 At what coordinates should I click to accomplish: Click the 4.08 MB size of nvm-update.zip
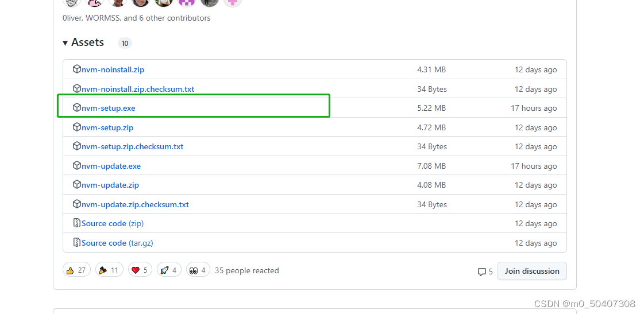pos(431,185)
